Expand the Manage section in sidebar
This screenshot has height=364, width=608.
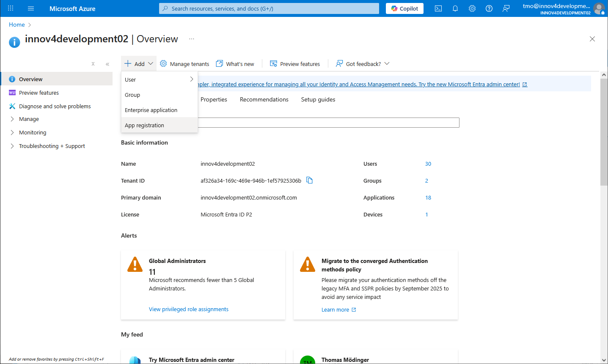(29, 119)
